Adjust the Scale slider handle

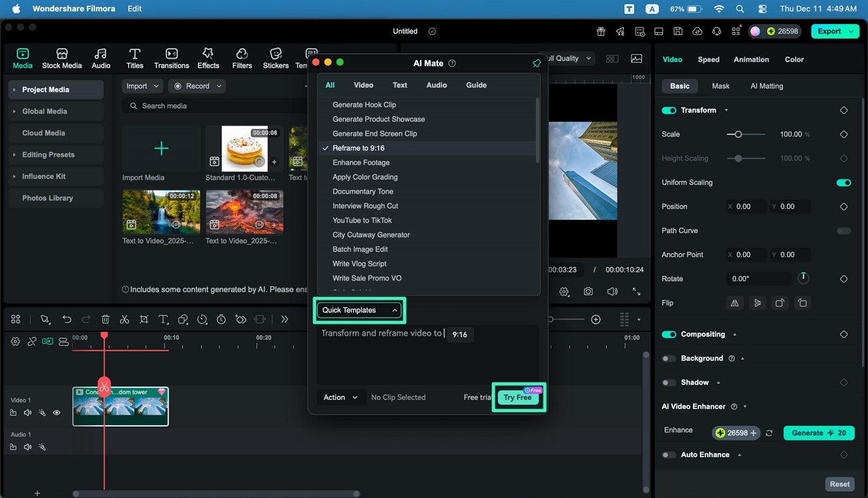(738, 134)
